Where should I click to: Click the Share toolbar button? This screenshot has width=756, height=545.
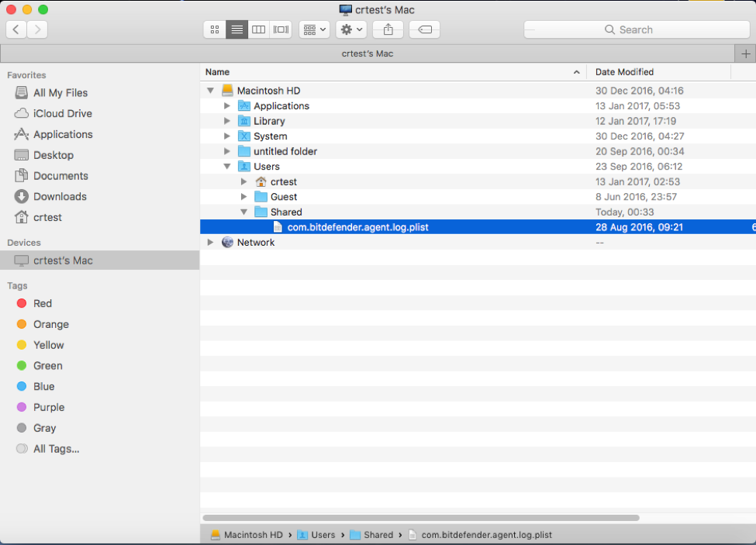click(x=388, y=29)
